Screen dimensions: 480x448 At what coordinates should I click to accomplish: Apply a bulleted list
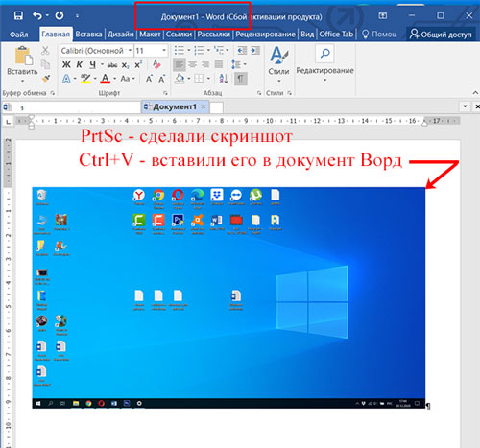click(180, 50)
